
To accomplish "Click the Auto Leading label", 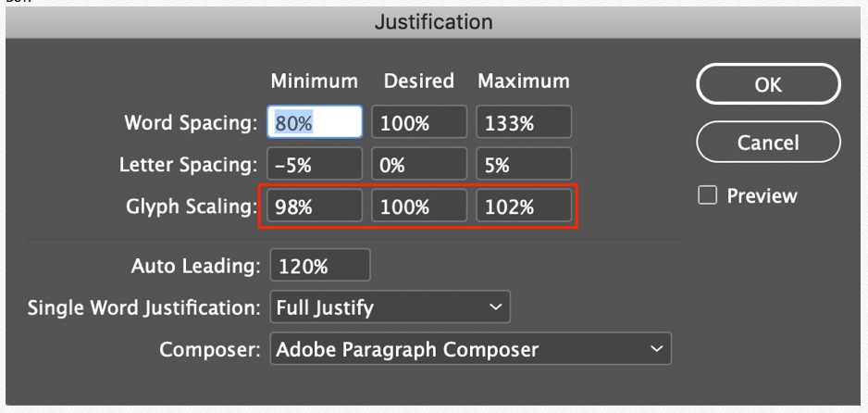I will tap(195, 267).
